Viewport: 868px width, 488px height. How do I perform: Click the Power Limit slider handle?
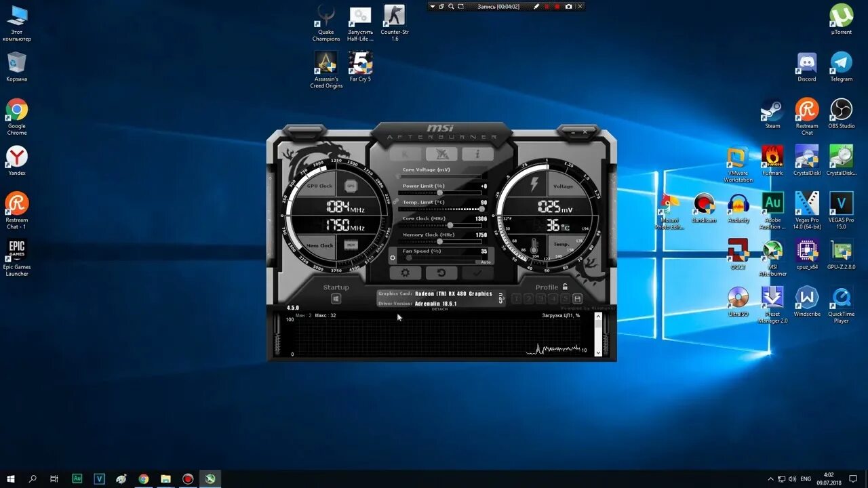tap(440, 192)
